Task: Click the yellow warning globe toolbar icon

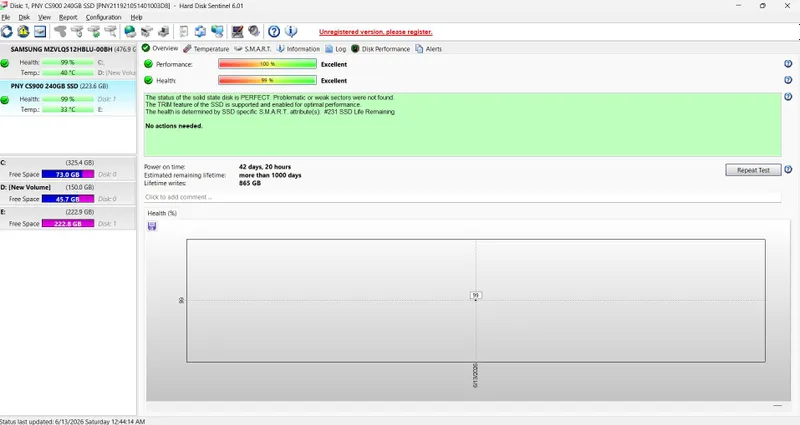Action: 23,32
